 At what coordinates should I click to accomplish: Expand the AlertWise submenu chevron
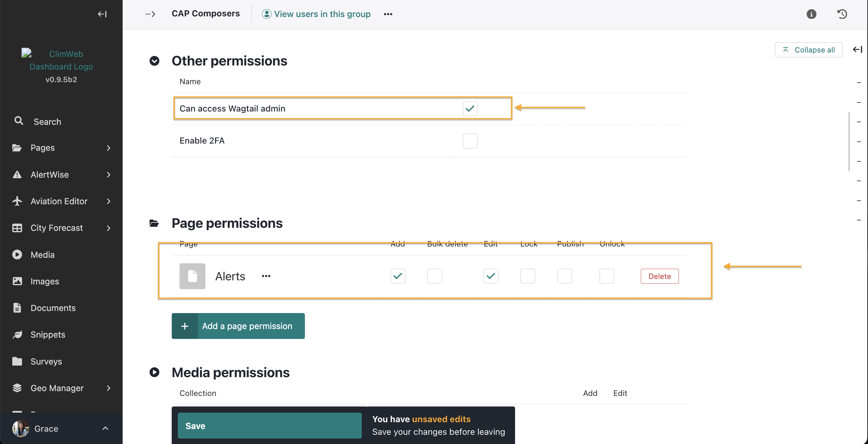(109, 175)
